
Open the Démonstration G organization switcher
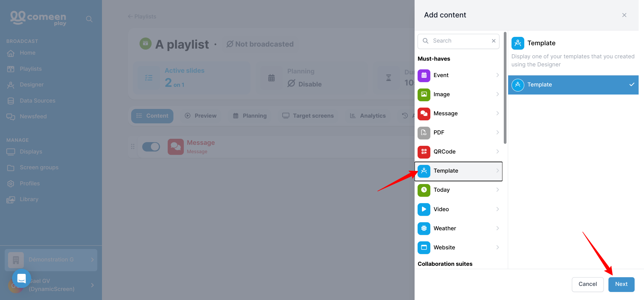[51, 260]
